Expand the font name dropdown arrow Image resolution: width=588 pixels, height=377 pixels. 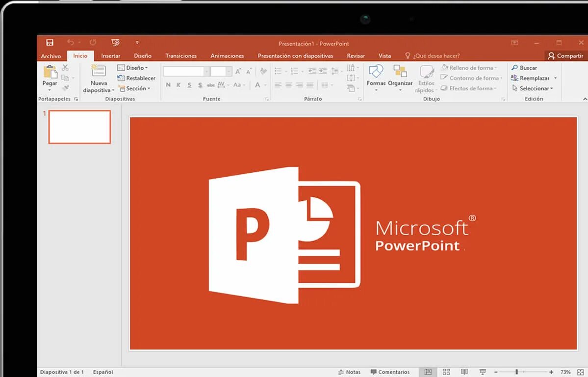(x=206, y=71)
